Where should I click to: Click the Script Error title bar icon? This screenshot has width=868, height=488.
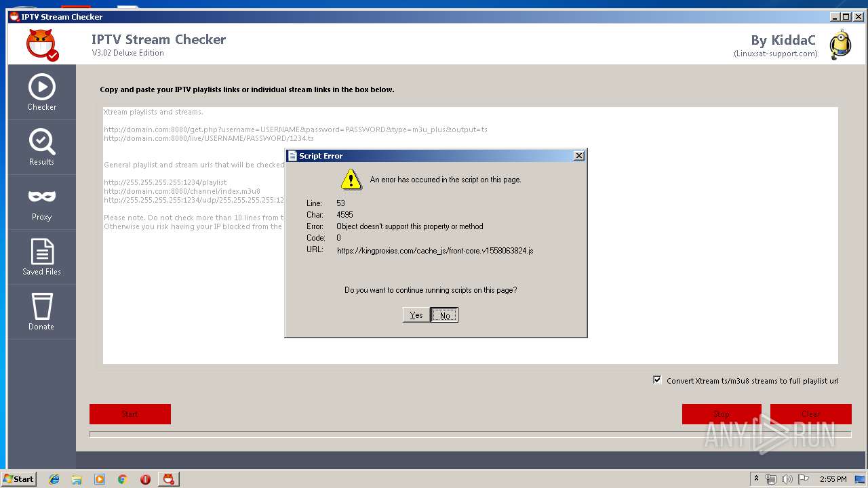[x=292, y=156]
